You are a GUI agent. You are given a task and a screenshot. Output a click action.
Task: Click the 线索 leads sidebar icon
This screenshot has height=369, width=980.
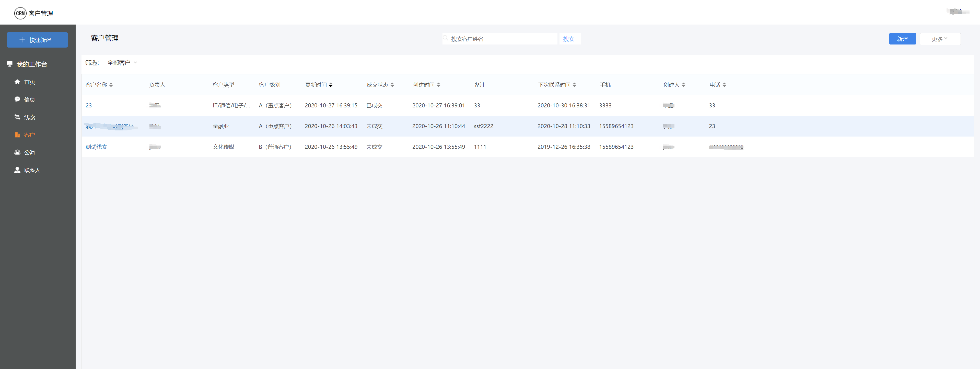(x=17, y=117)
